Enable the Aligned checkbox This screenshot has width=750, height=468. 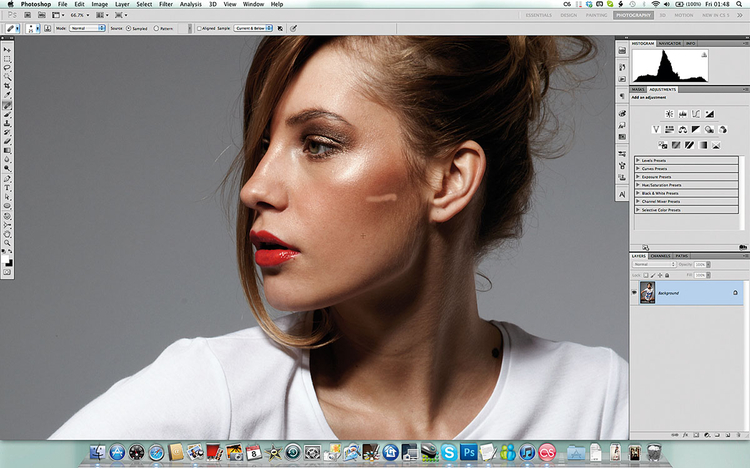pos(199,28)
